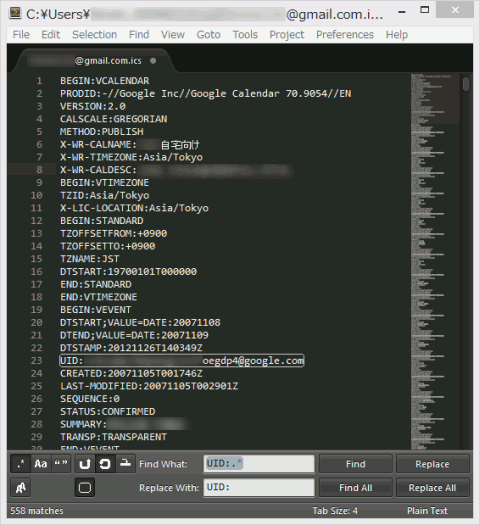Click the Replace button
This screenshot has height=525, width=480.
click(432, 464)
